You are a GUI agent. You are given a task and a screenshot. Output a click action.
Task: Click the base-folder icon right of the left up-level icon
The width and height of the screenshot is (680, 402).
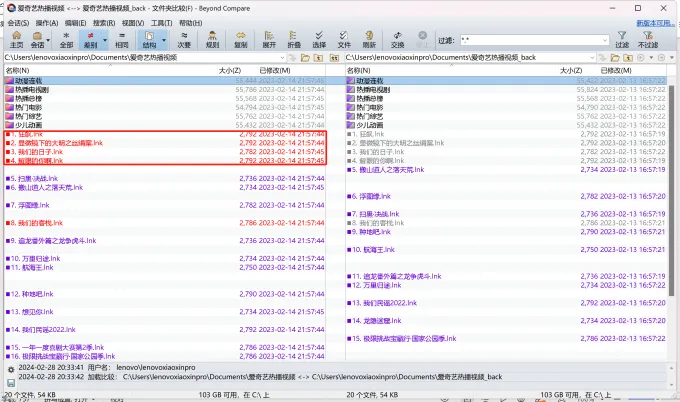point(334,58)
